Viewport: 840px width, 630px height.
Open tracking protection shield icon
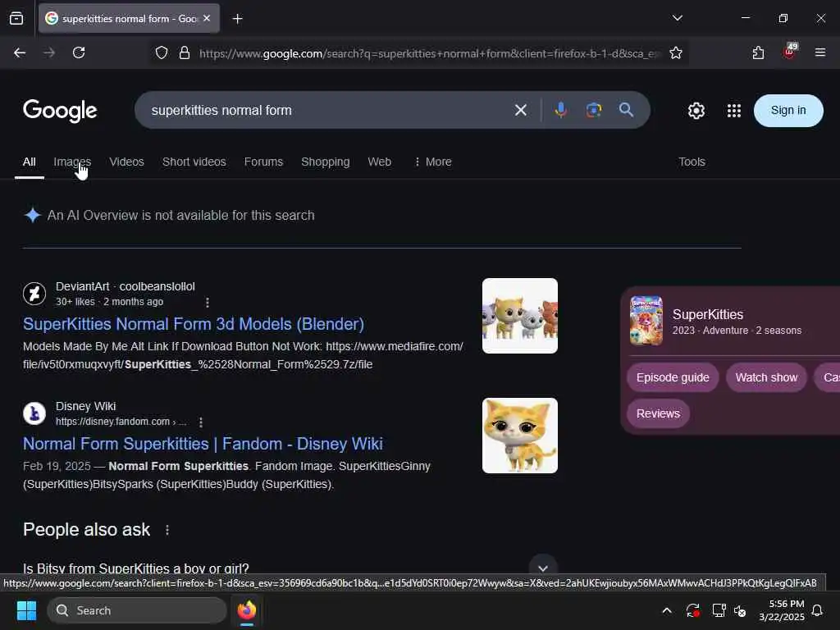[162, 53]
